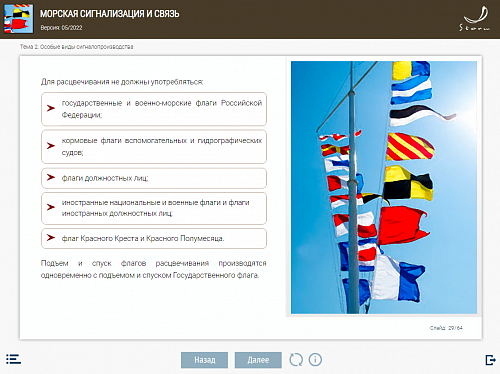Click the slide counter Слайд 29/64
The image size is (500, 374).
(x=446, y=328)
